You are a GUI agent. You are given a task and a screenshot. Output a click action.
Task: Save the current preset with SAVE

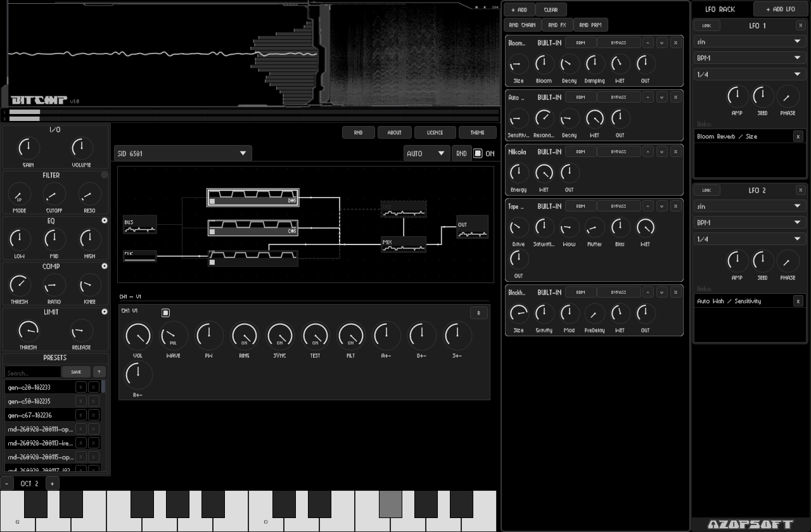pos(76,372)
